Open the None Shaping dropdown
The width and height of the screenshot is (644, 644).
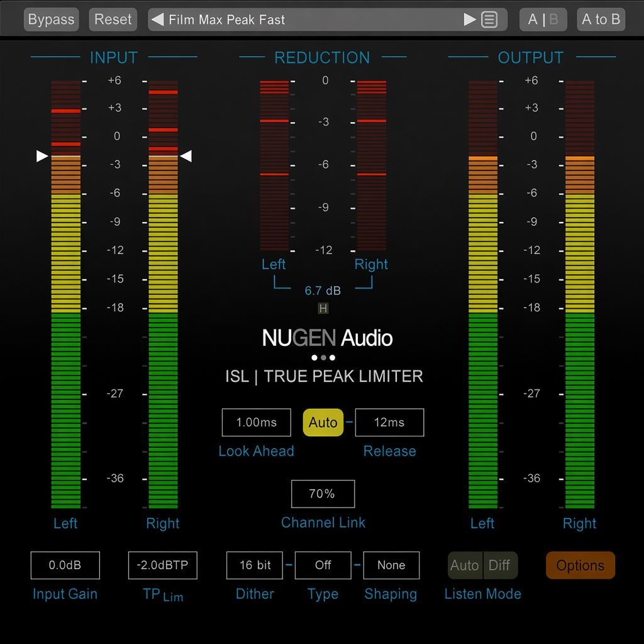click(x=391, y=565)
